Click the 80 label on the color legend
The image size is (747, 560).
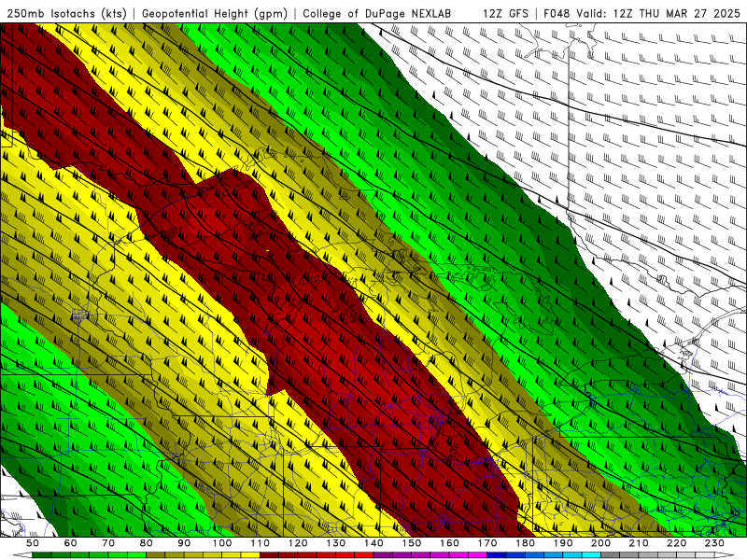tap(147, 543)
